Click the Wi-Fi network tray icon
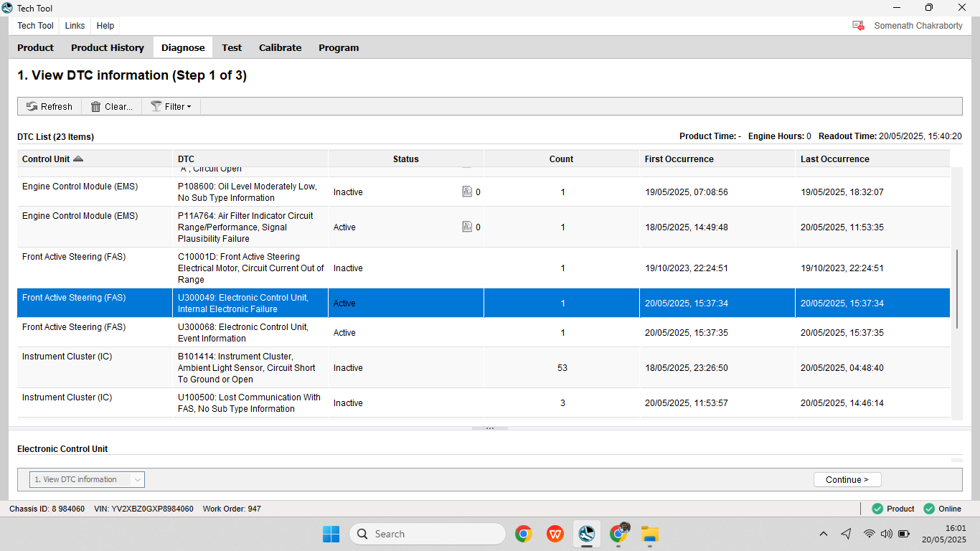This screenshot has height=551, width=980. click(x=869, y=534)
